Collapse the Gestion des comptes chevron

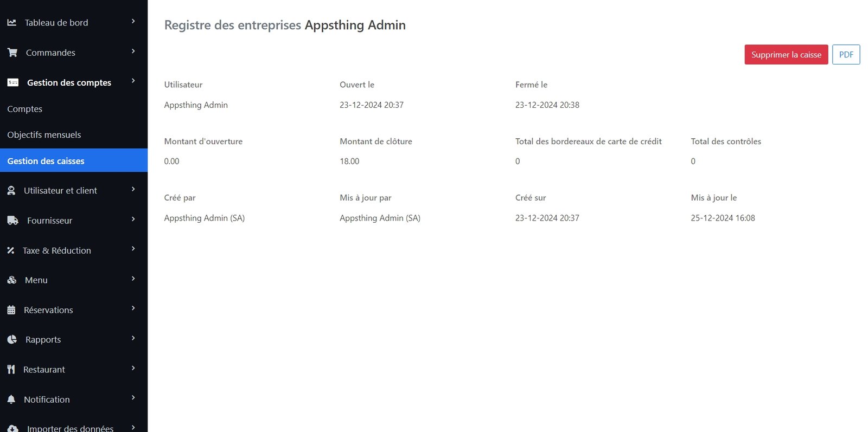133,81
